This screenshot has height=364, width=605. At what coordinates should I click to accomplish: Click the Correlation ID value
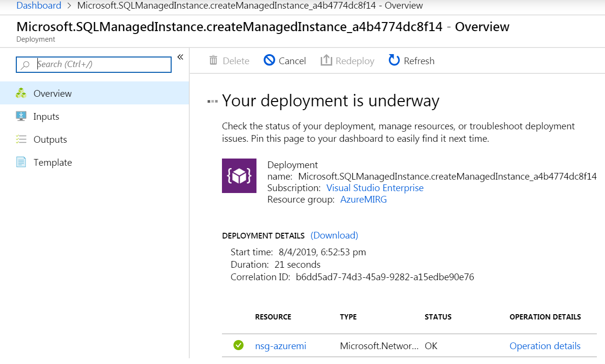(385, 277)
